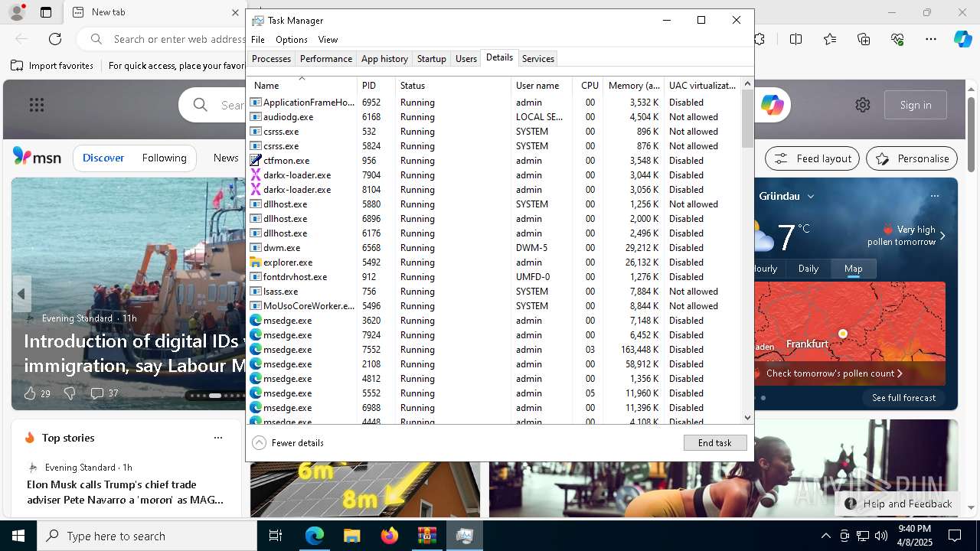The image size is (980, 551).
Task: Click Sign in on MSN page
Action: (916, 105)
